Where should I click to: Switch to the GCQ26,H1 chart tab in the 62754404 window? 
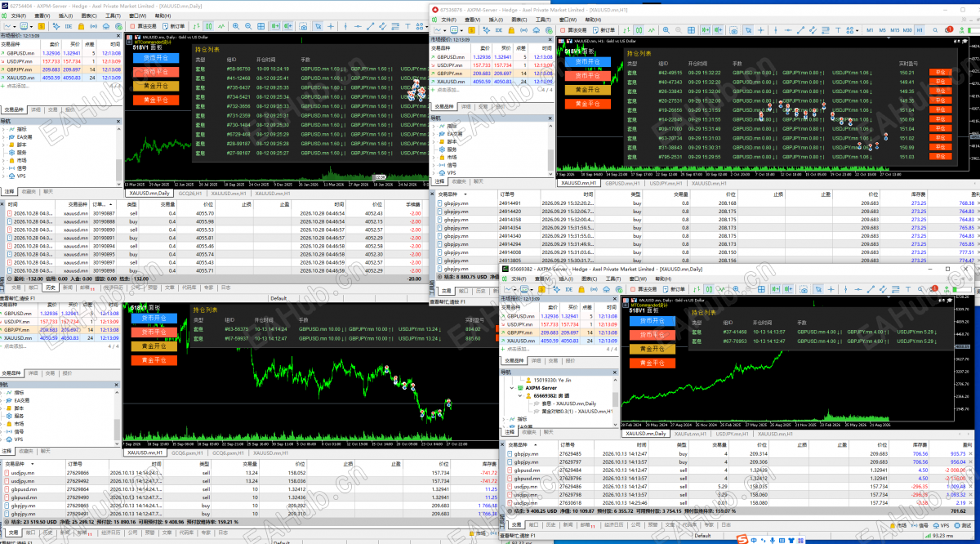[x=190, y=194]
